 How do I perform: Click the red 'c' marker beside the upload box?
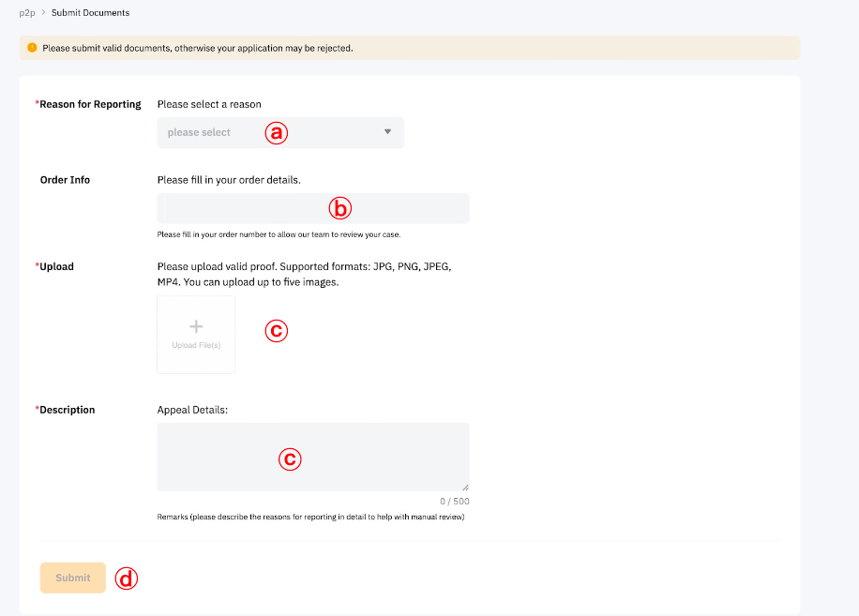tap(276, 330)
